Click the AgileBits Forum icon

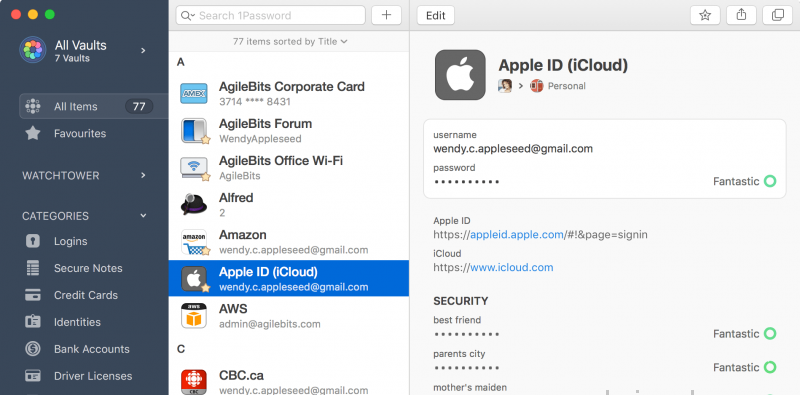point(194,131)
